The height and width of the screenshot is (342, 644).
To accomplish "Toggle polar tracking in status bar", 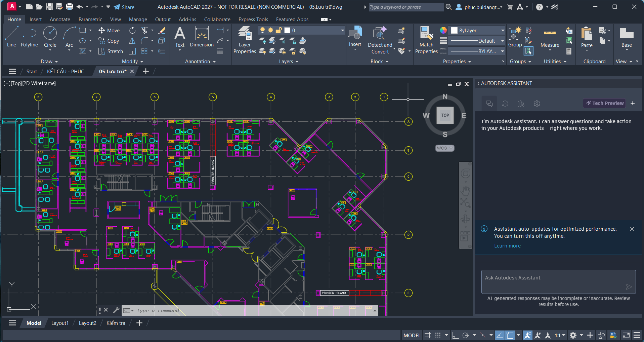I will pyautogui.click(x=466, y=335).
